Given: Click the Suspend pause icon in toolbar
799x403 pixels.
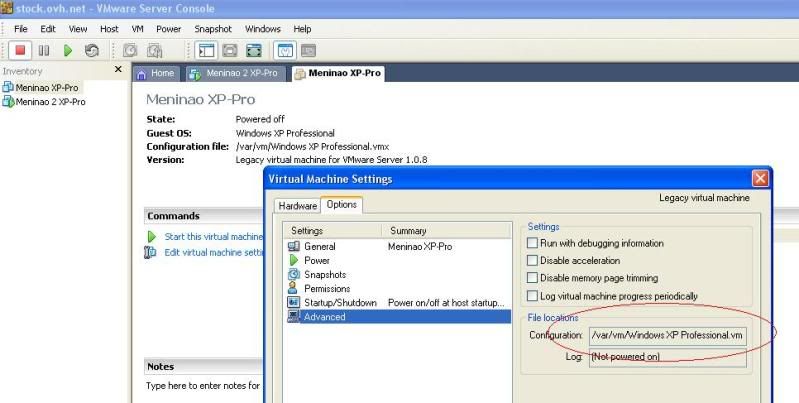Looking at the screenshot, I should pyautogui.click(x=44, y=50).
